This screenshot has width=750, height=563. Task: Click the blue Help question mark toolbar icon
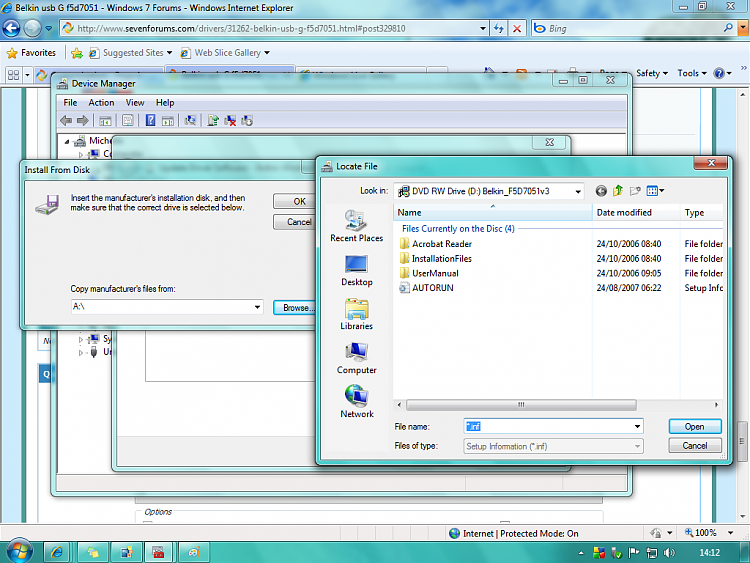[150, 121]
